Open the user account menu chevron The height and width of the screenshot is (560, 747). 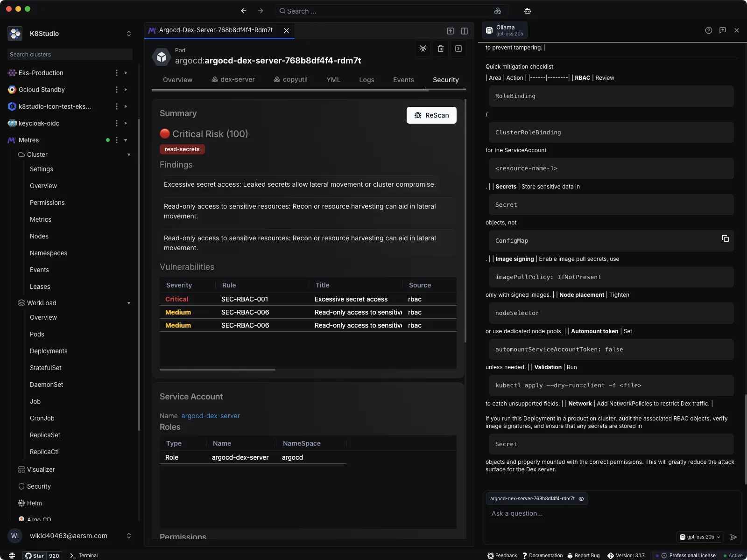click(x=129, y=536)
